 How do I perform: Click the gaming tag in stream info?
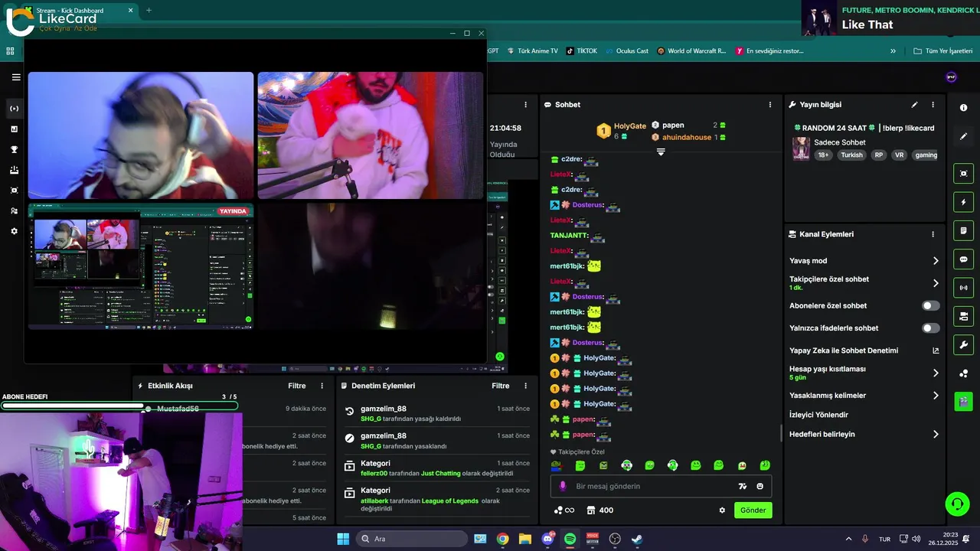click(926, 155)
